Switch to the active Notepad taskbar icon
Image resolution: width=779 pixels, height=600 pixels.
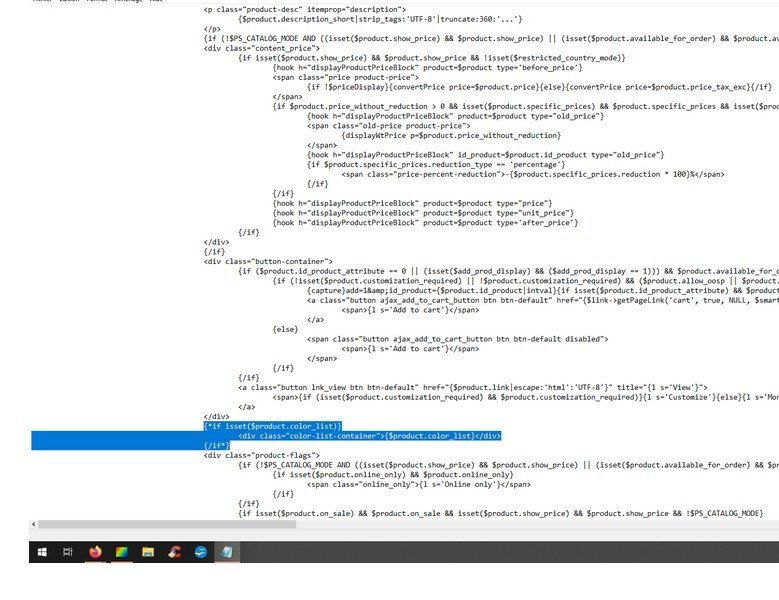point(227,552)
